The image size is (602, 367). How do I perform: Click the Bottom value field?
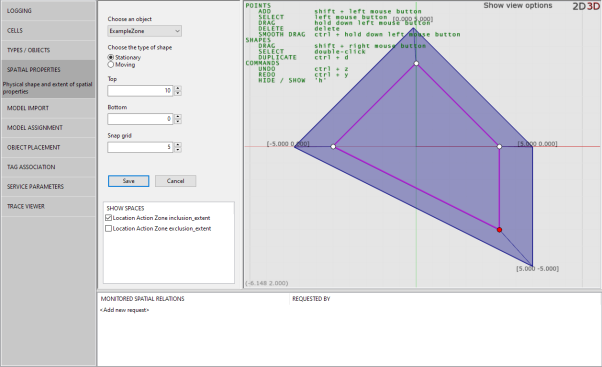140,119
